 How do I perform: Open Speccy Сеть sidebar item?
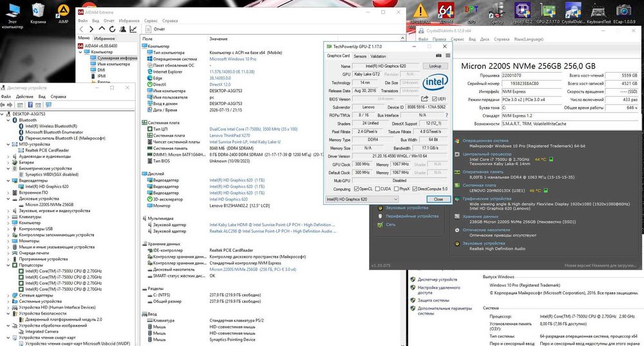pos(390,224)
